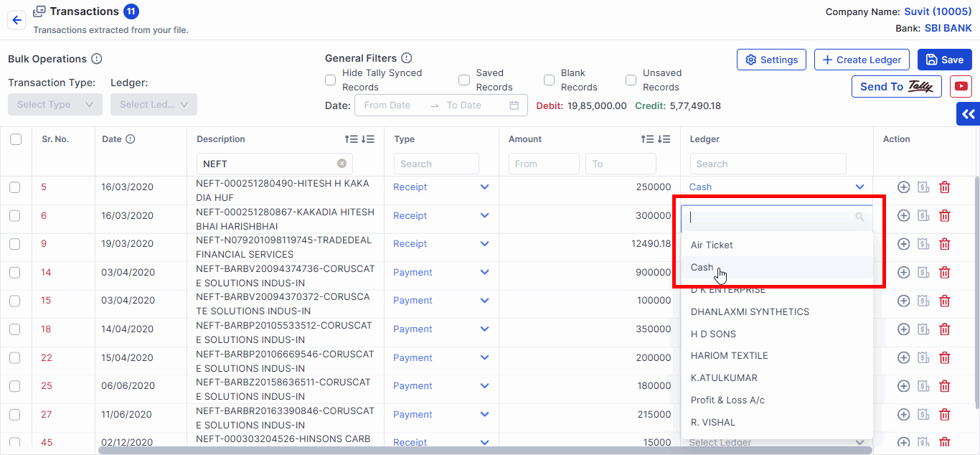The height and width of the screenshot is (455, 980).
Task: Clear the NEFT description filter
Action: click(341, 164)
